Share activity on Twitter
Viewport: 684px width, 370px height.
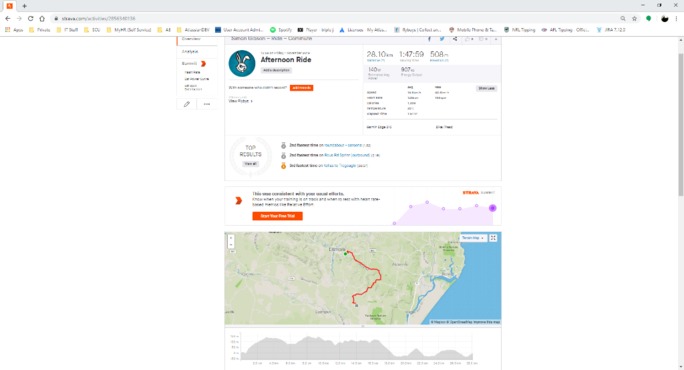(x=442, y=39)
